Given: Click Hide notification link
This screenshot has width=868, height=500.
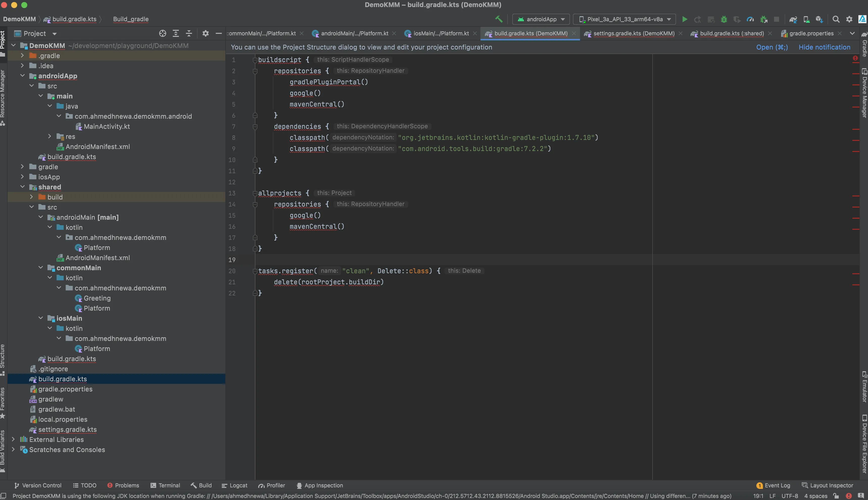Looking at the screenshot, I should coord(824,47).
